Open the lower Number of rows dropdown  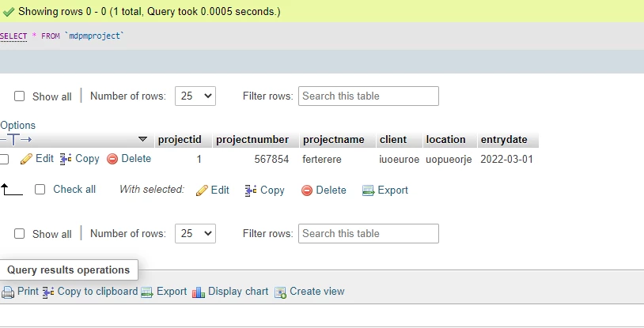point(195,234)
